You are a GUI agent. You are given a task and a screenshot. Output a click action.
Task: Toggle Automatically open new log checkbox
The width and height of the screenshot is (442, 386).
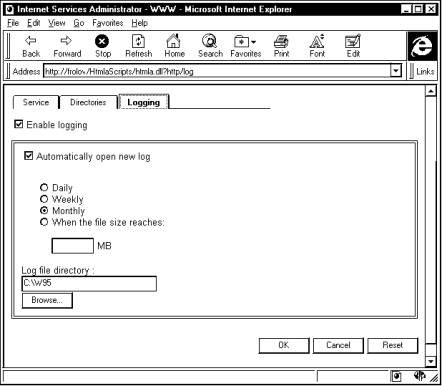click(x=29, y=156)
